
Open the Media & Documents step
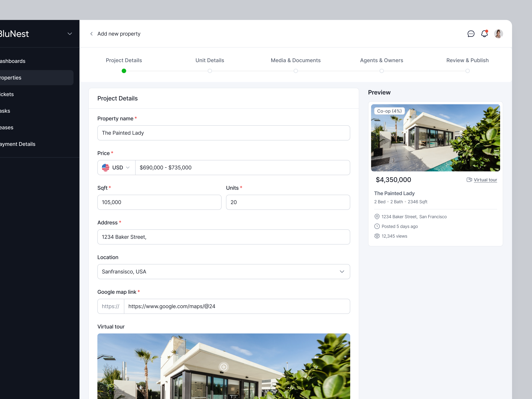[x=296, y=60]
